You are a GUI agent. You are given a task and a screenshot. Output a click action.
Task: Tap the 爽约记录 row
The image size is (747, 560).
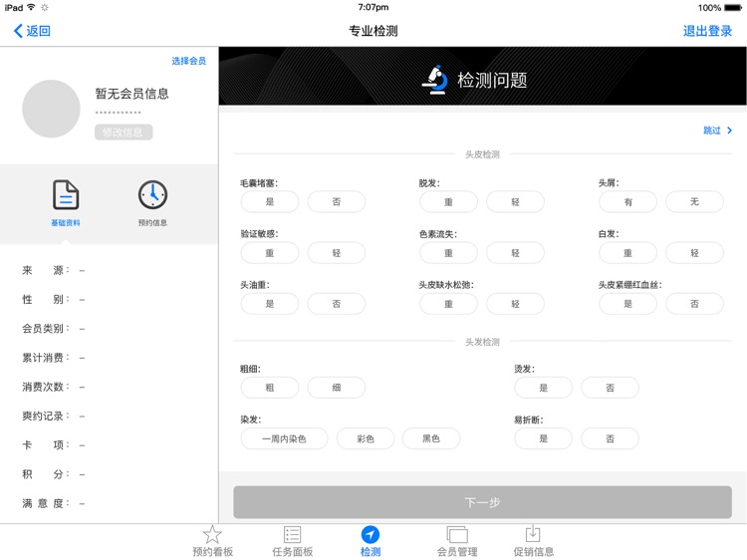pyautogui.click(x=54, y=416)
